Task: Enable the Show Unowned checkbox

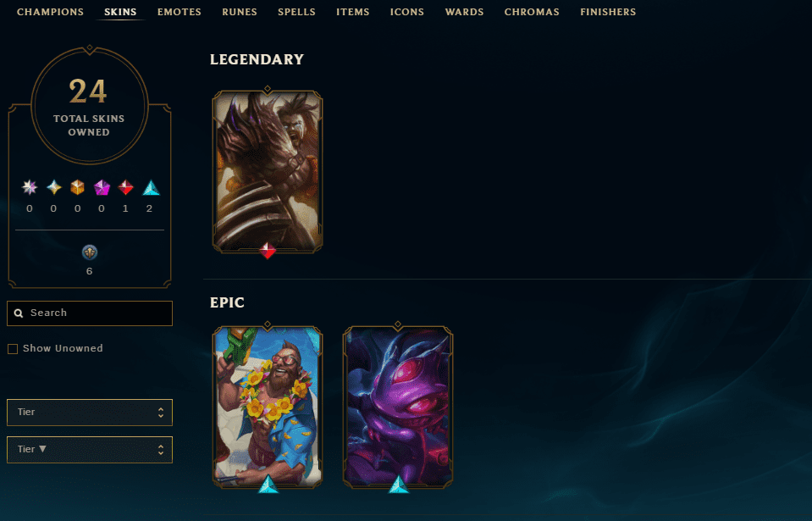Action: pos(13,349)
